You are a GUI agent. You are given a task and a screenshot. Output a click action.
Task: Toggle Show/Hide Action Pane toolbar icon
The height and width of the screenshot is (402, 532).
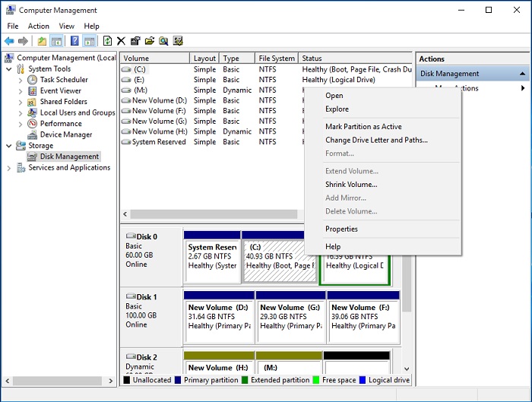pos(90,41)
